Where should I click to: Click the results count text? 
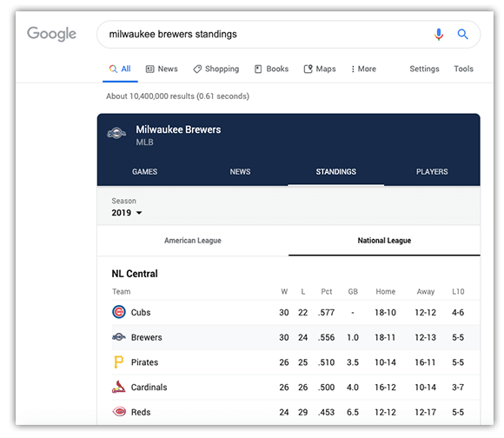(x=178, y=96)
